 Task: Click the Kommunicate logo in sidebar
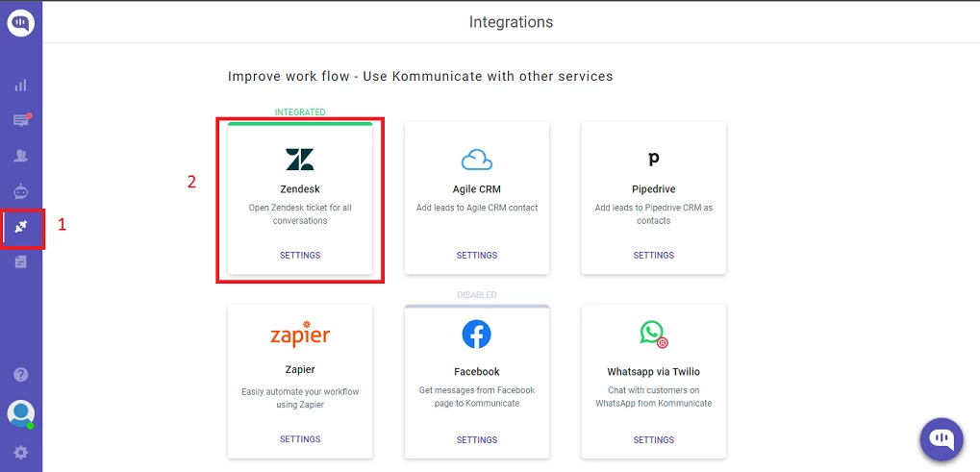[20, 23]
